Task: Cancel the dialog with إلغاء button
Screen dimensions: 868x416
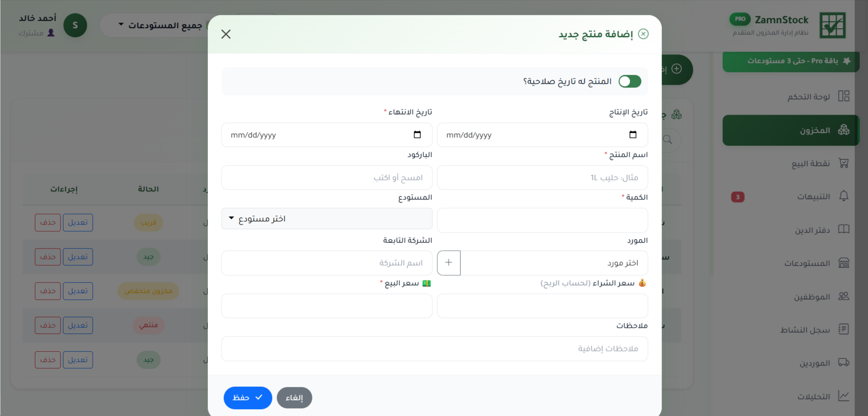Action: [294, 398]
